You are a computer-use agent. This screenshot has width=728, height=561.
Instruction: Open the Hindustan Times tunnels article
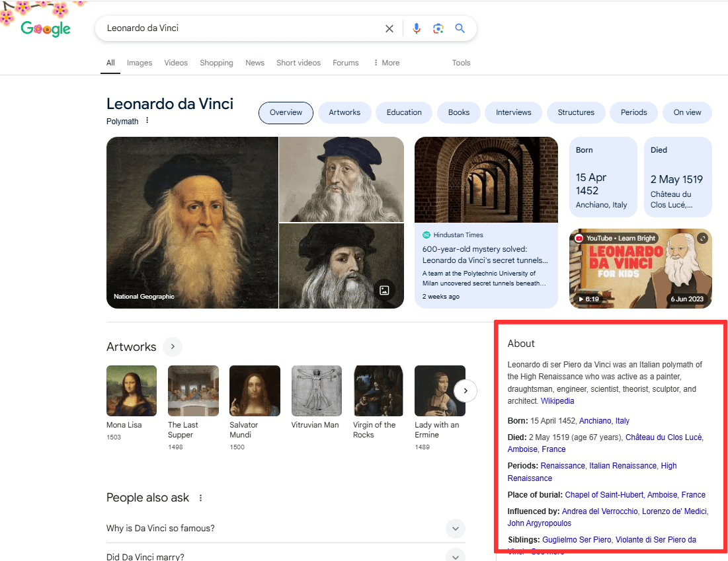(486, 223)
